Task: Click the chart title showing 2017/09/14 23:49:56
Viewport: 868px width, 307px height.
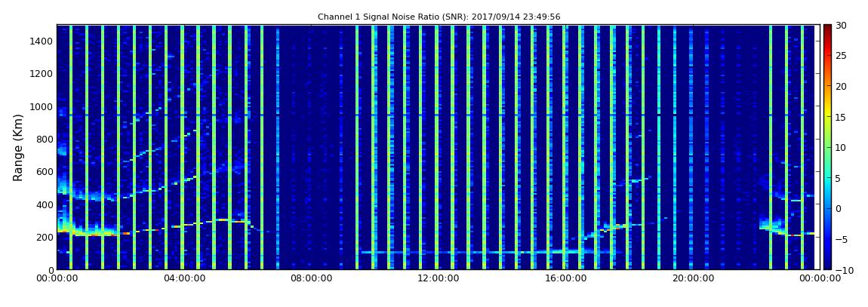Action: [439, 17]
